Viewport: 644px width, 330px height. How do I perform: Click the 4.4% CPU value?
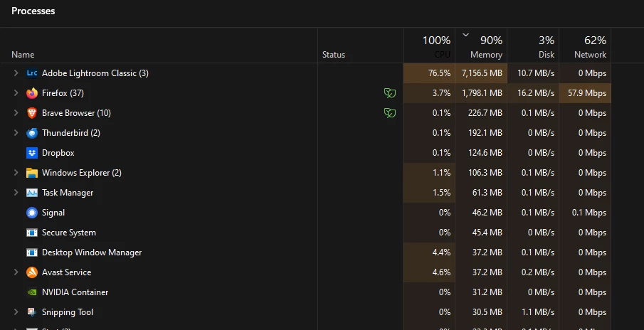(441, 252)
